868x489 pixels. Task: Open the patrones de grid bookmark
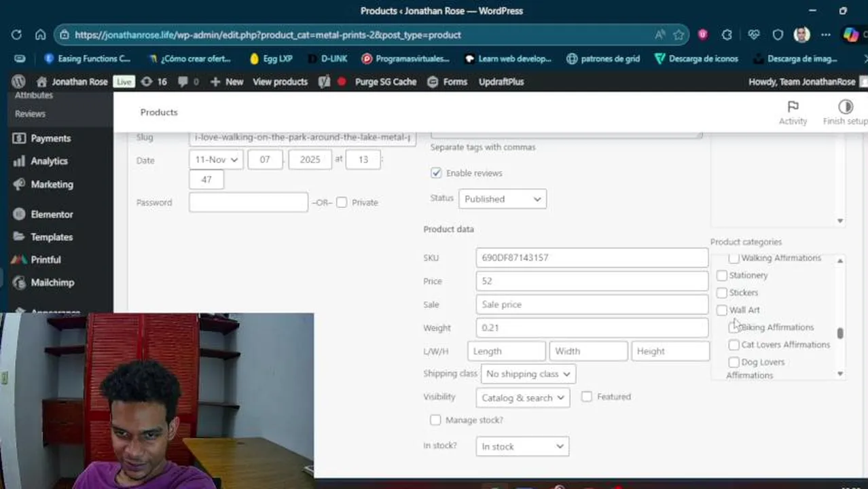(x=603, y=58)
